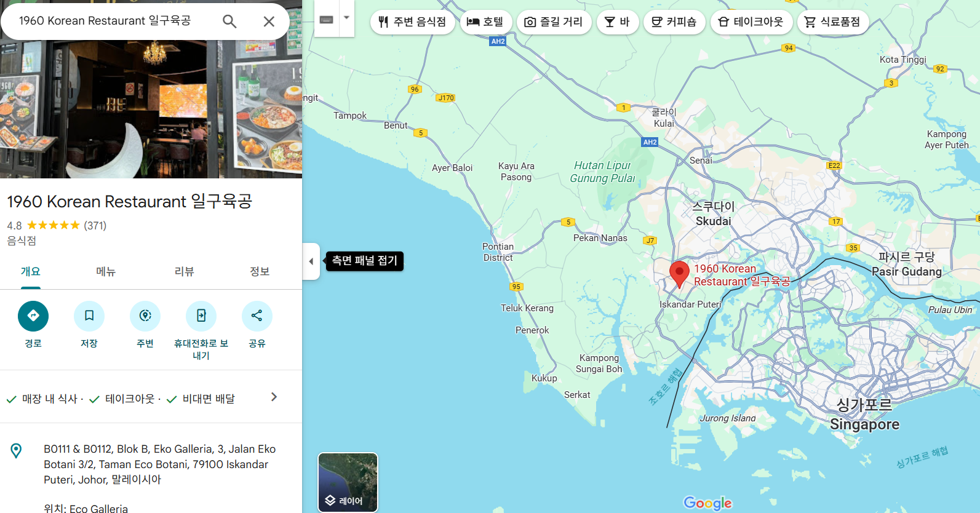Click the address location pin icon

pyautogui.click(x=17, y=451)
